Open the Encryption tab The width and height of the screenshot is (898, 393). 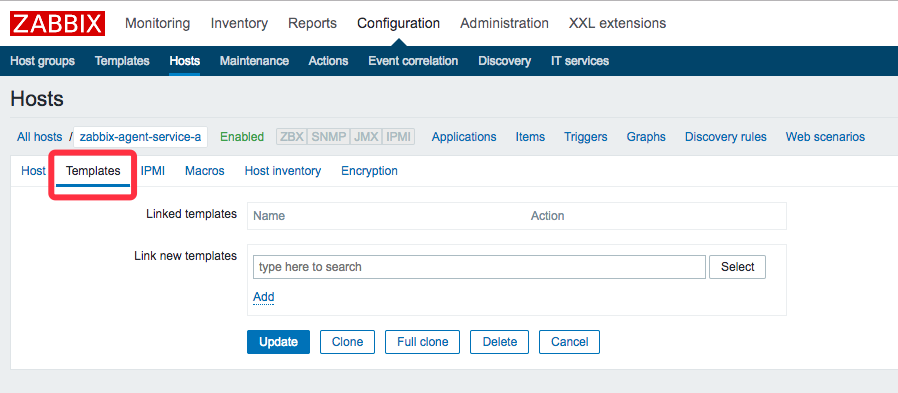[369, 171]
